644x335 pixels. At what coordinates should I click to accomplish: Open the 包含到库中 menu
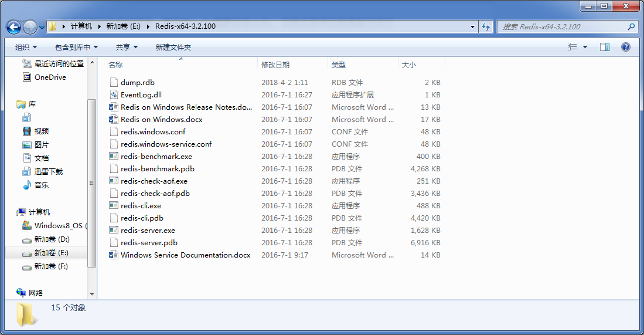click(x=76, y=48)
